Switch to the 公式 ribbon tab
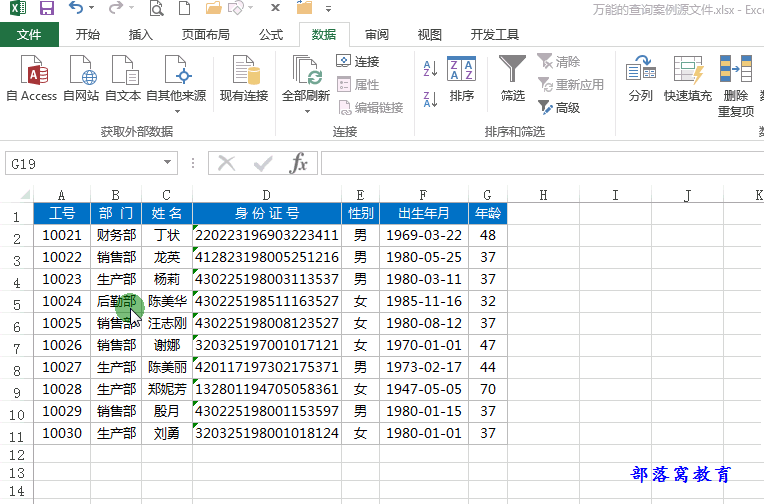 point(271,34)
